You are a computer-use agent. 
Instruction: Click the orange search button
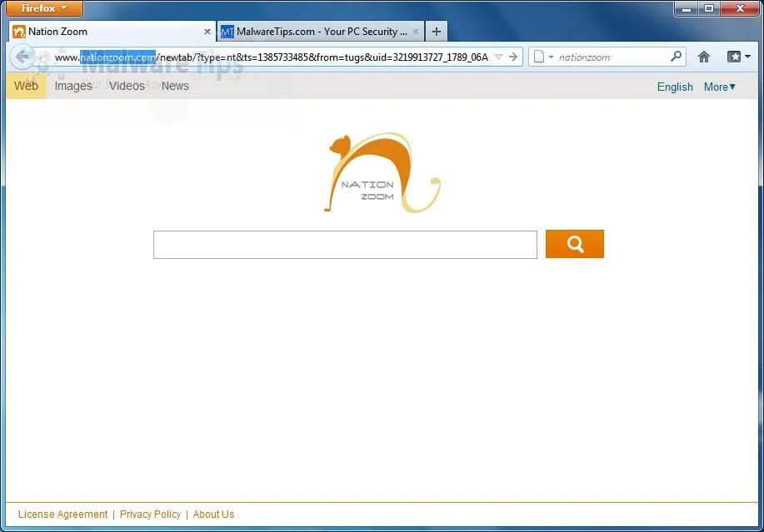[575, 244]
